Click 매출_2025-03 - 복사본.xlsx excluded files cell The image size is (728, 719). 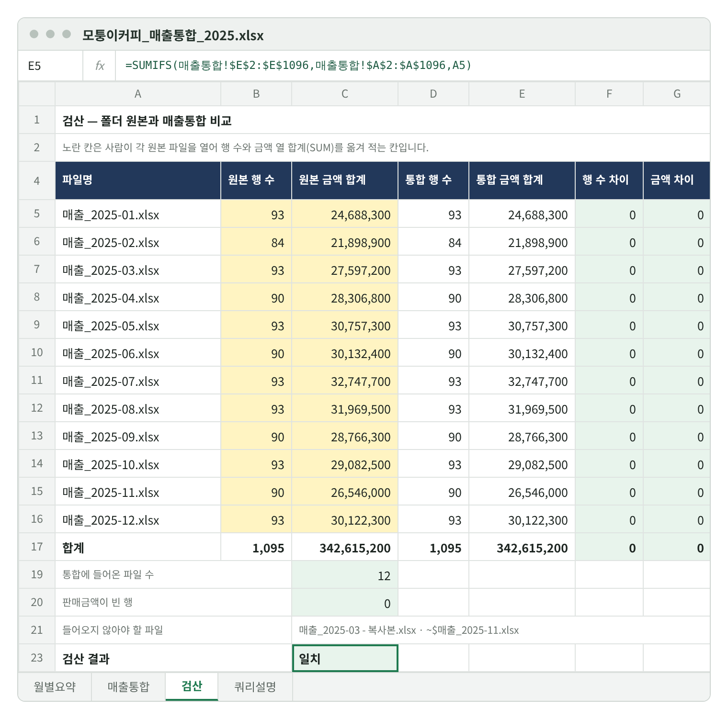point(501,630)
